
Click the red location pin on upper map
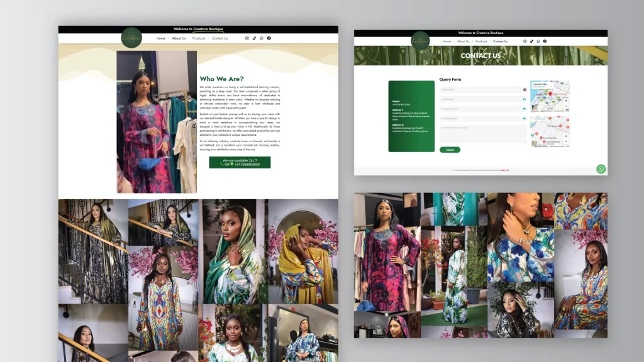550,94
